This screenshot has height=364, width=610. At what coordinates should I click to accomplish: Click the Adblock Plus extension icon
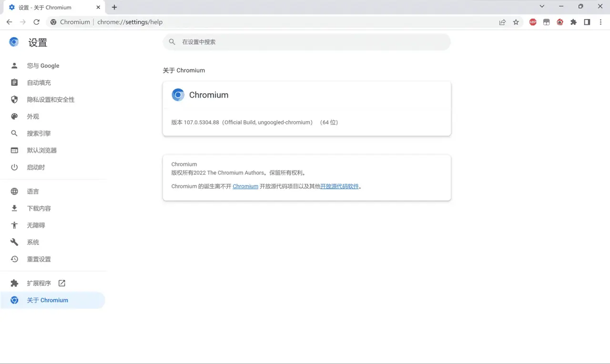point(533,22)
